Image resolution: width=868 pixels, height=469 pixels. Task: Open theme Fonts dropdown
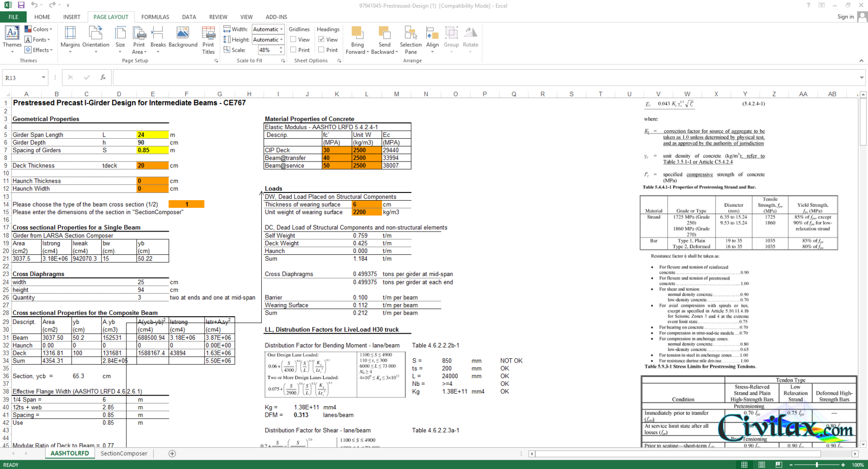38,40
